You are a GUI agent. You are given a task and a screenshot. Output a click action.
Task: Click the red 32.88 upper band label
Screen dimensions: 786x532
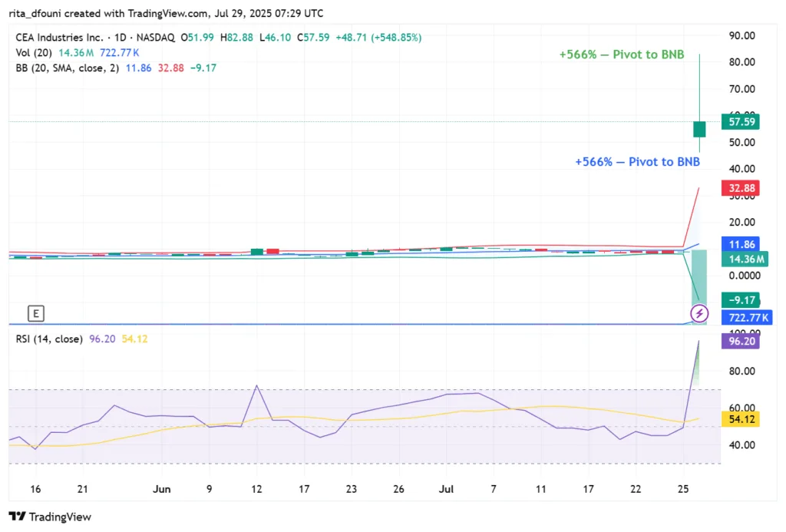tap(741, 188)
